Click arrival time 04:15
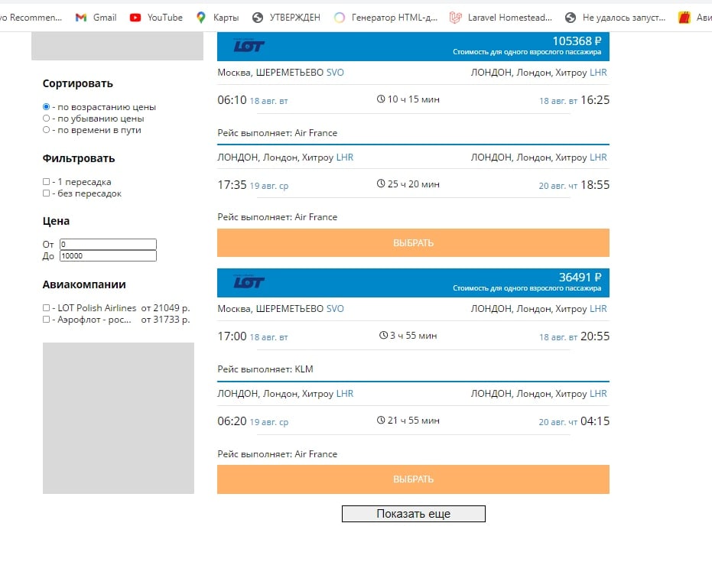Screen dimensions: 712x588 (x=595, y=421)
